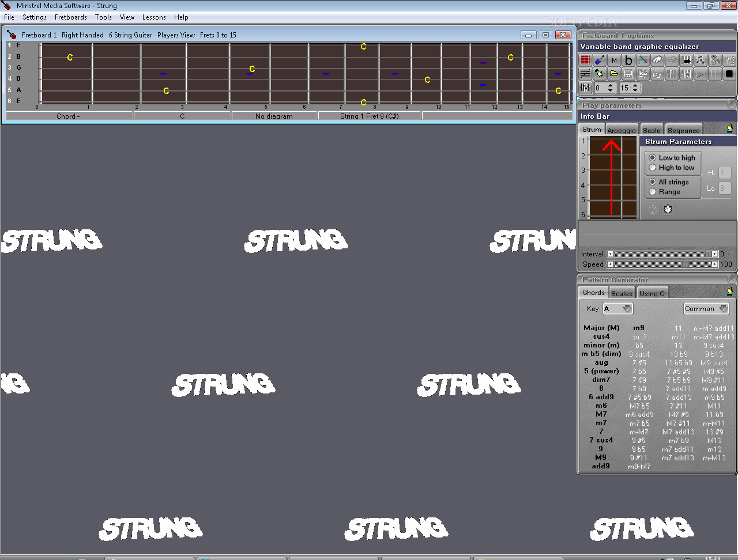The height and width of the screenshot is (560, 738).
Task: Select the Strum tab
Action: [x=592, y=130]
